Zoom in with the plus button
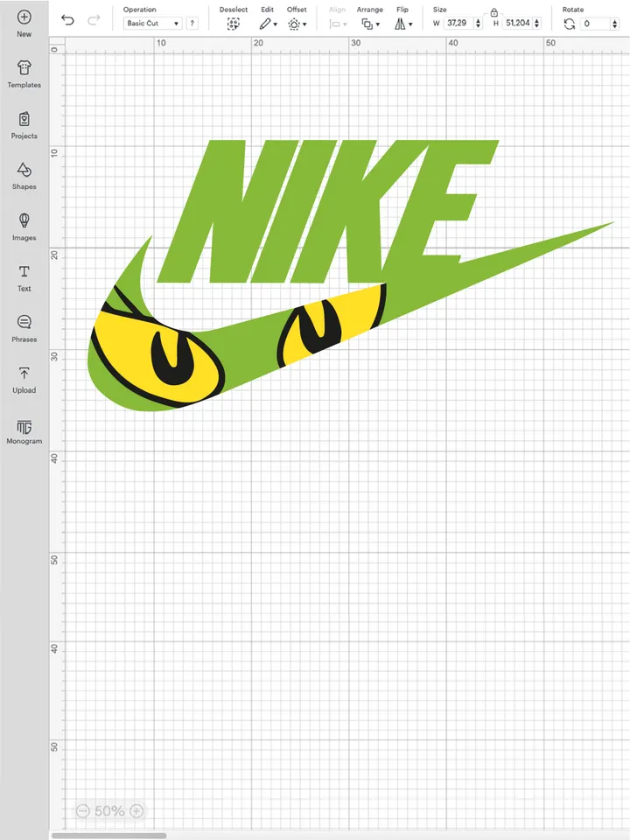 tap(136, 811)
